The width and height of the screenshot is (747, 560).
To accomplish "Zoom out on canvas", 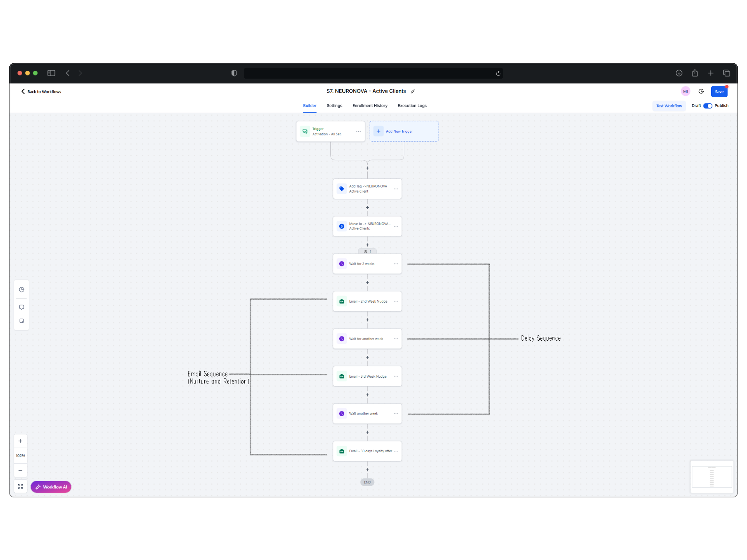I will [x=20, y=471].
